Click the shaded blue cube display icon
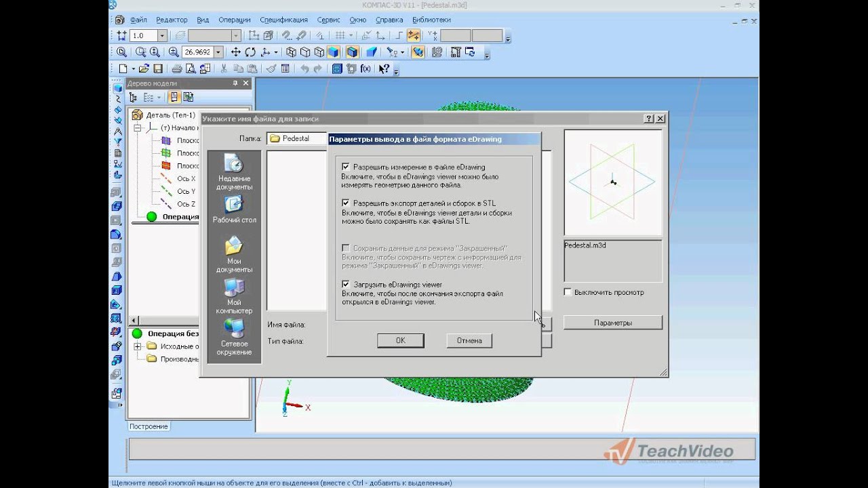Viewport: 868px width, 488px height. point(333,52)
